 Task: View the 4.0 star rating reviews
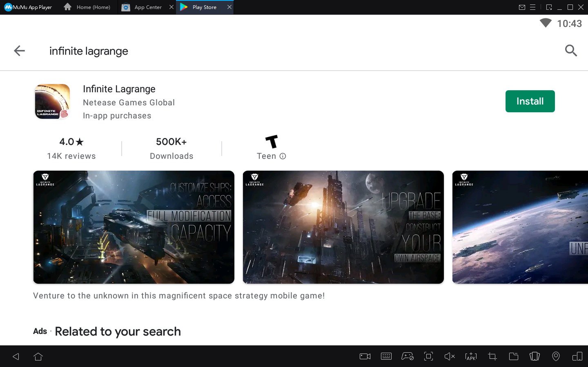point(71,148)
